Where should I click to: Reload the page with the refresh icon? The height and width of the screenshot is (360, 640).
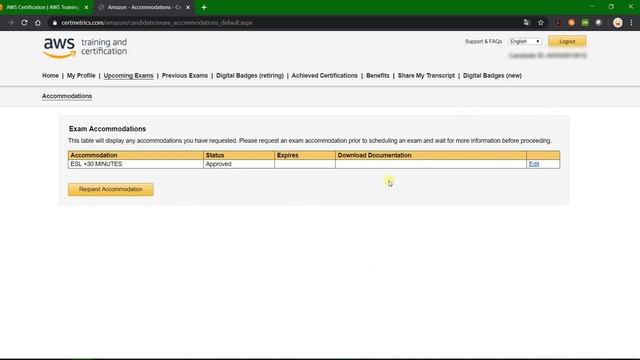pyautogui.click(x=24, y=22)
